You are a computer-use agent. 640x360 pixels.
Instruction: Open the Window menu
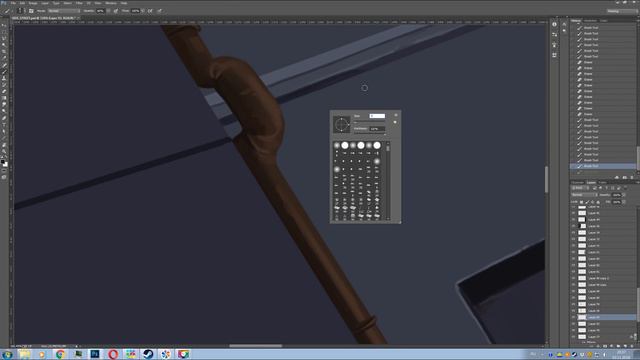tap(111, 3)
